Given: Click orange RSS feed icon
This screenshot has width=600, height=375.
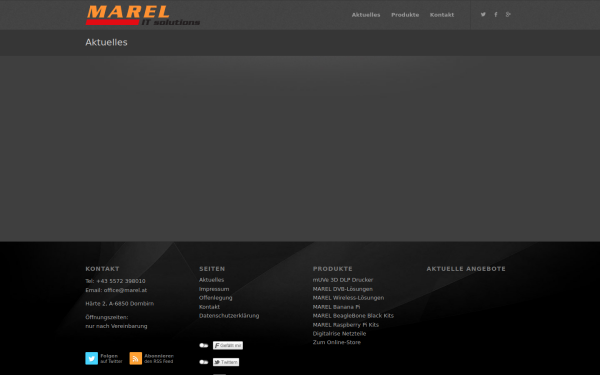Looking at the screenshot, I should tap(135, 358).
